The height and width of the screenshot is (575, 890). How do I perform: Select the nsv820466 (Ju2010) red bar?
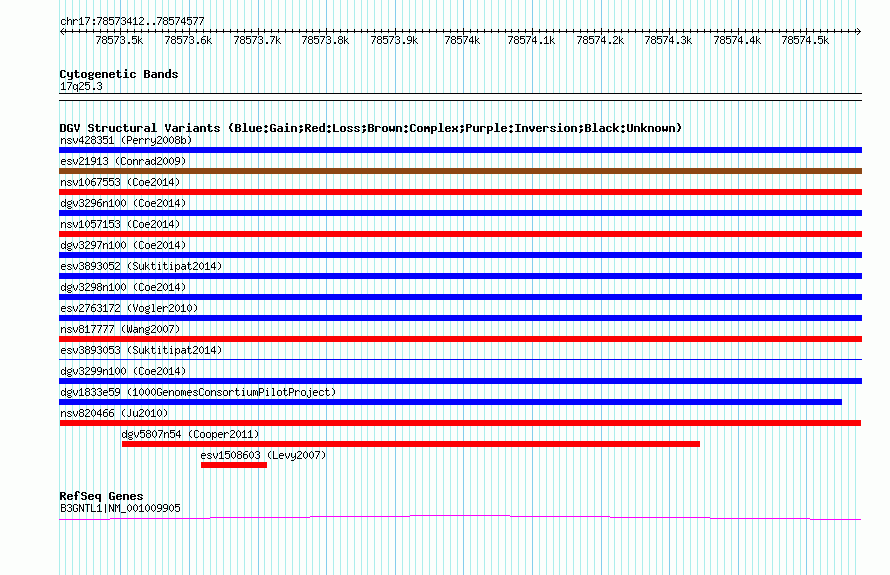(460, 423)
